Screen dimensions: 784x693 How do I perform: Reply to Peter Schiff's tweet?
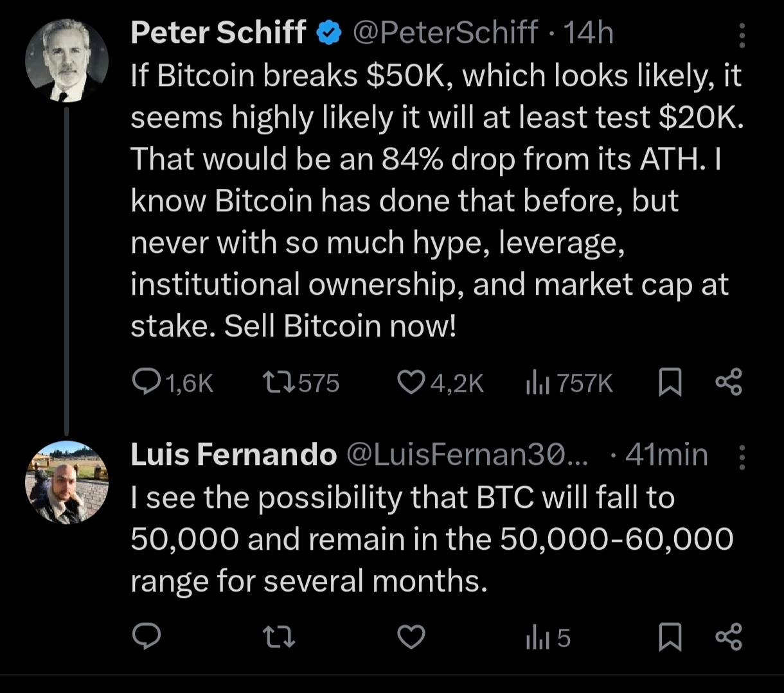[147, 383]
